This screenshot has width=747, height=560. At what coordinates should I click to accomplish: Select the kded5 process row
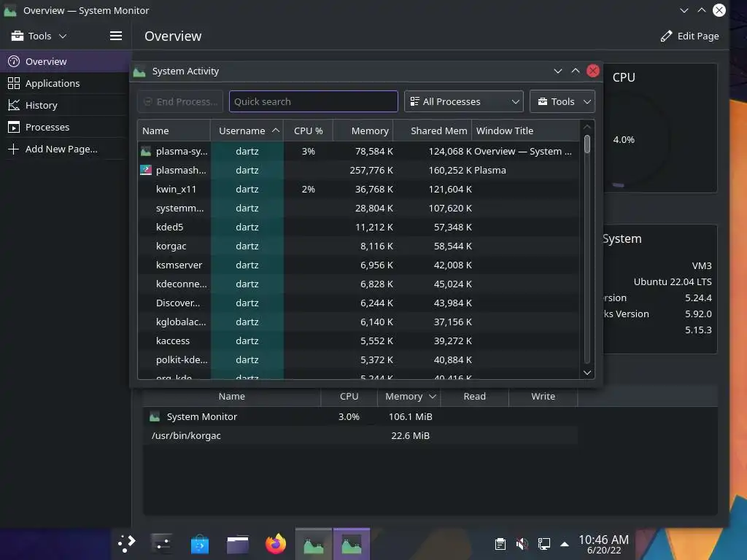pos(359,227)
